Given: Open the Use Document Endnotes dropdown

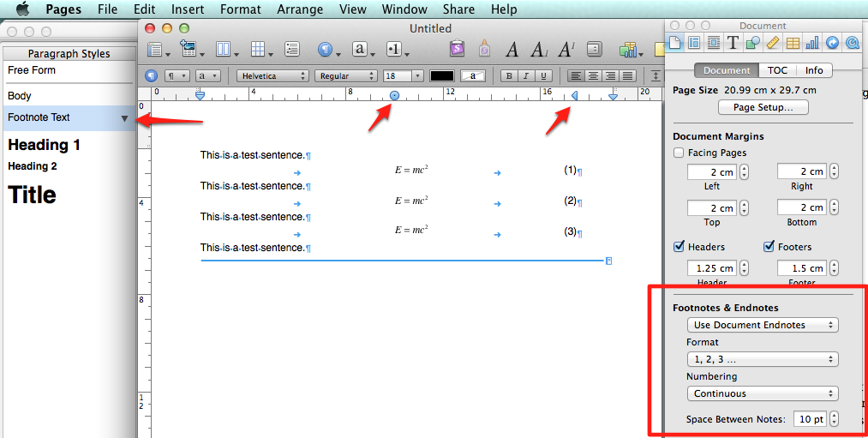Looking at the screenshot, I should [763, 325].
